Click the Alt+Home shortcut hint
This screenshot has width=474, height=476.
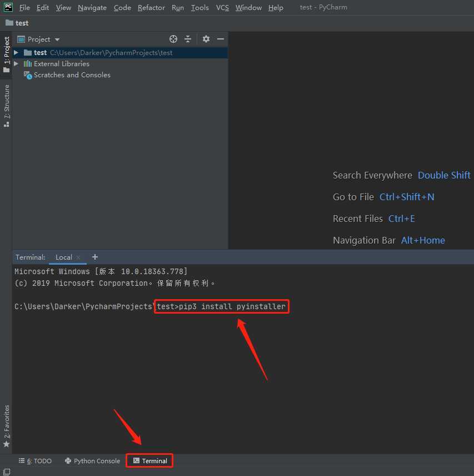423,240
